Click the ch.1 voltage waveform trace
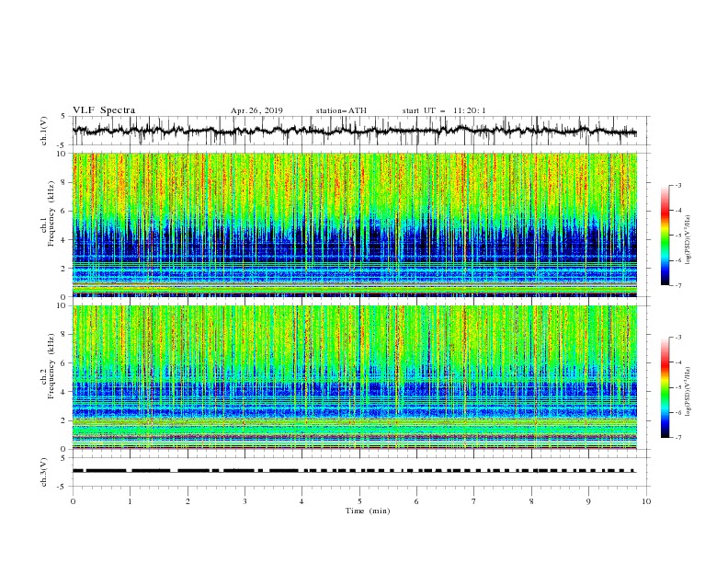The image size is (728, 563). tap(354, 131)
